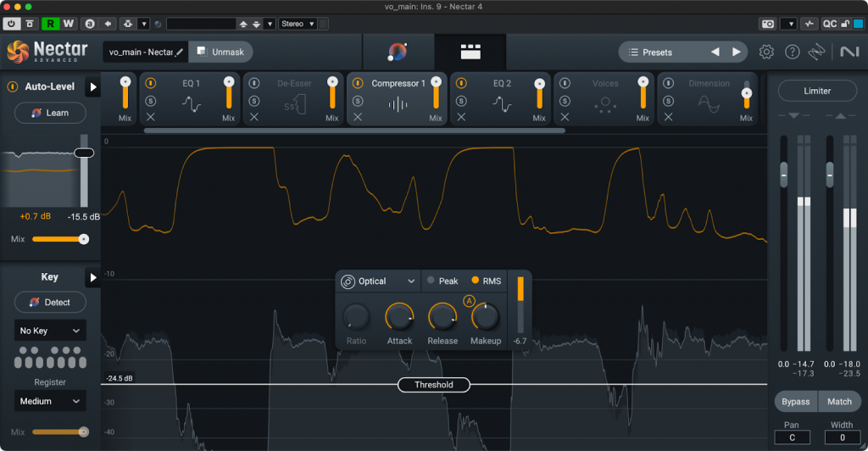The height and width of the screenshot is (451, 868).
Task: Toggle the De-Esser module power
Action: [x=254, y=83]
